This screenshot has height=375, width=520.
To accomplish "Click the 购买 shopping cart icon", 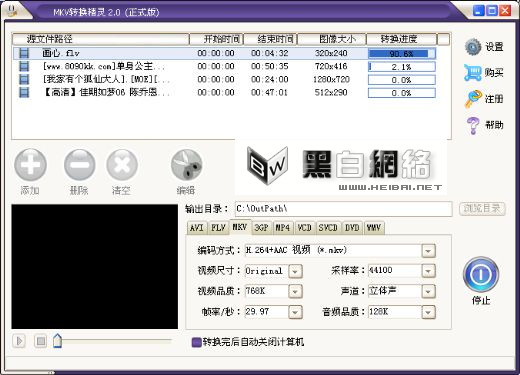I will point(473,73).
